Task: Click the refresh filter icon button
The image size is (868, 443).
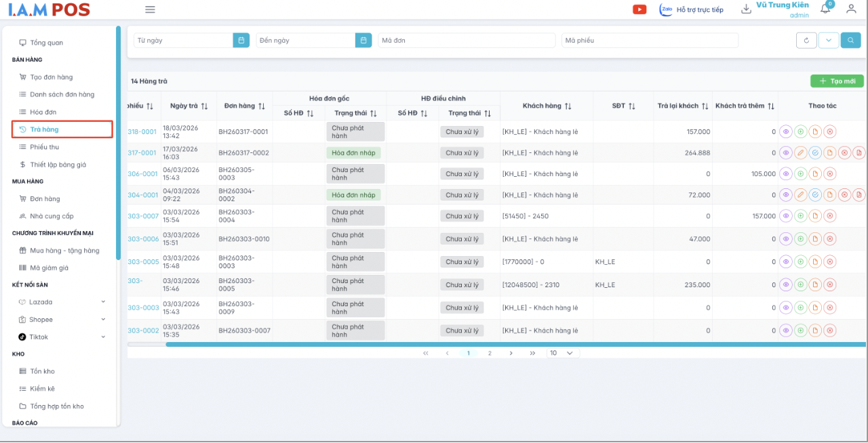Action: pos(806,41)
